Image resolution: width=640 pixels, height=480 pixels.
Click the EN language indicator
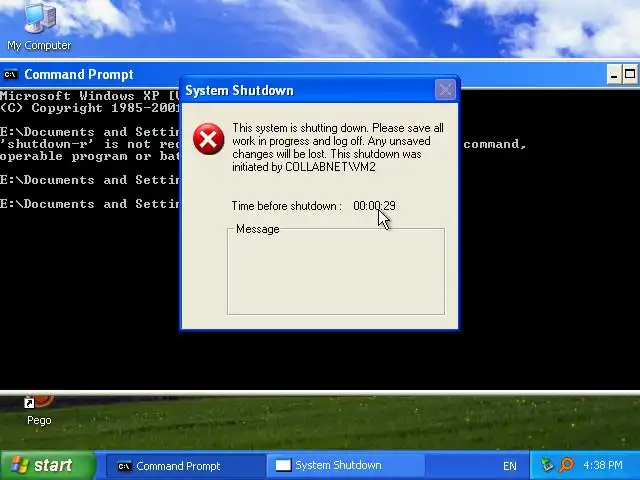(x=510, y=466)
